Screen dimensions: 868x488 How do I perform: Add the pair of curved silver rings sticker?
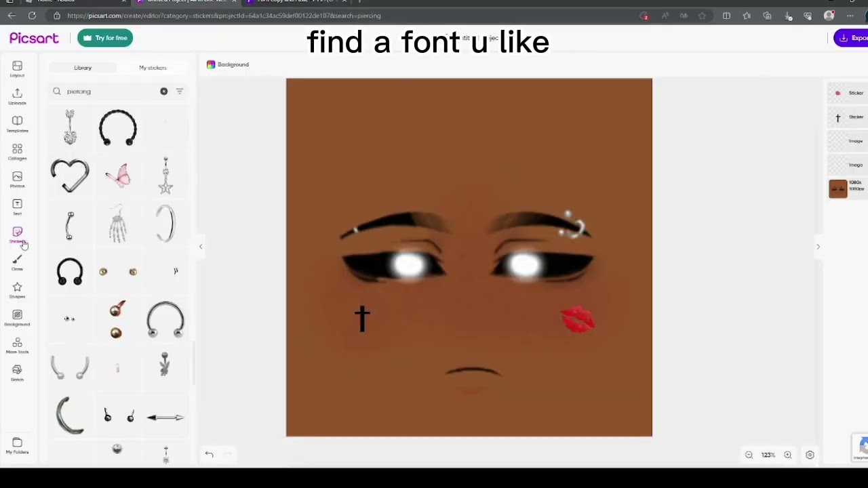70,367
